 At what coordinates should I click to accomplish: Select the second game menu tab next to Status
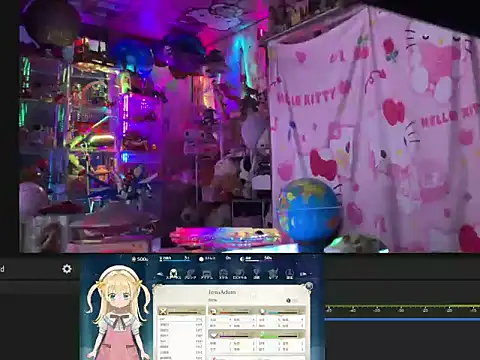[190, 274]
